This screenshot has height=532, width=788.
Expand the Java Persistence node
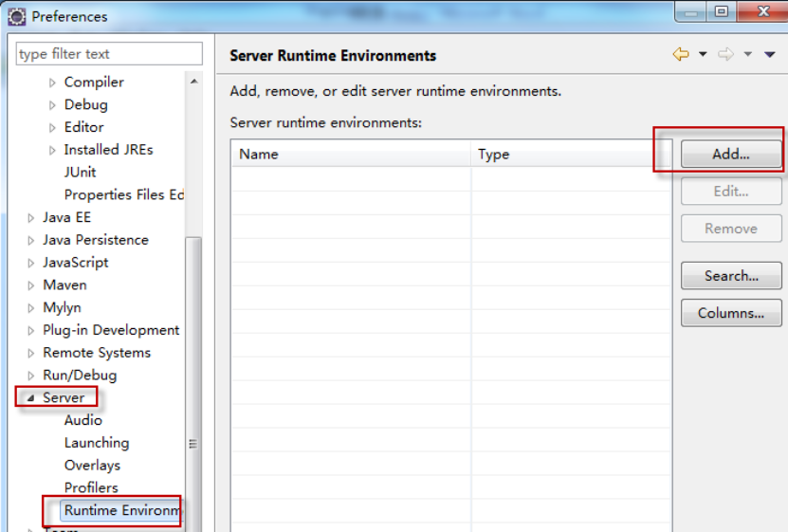click(30, 240)
